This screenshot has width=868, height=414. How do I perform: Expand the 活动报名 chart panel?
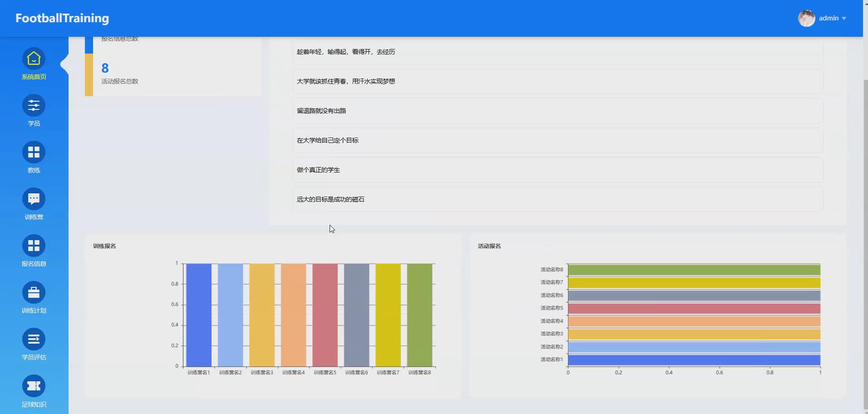[489, 246]
